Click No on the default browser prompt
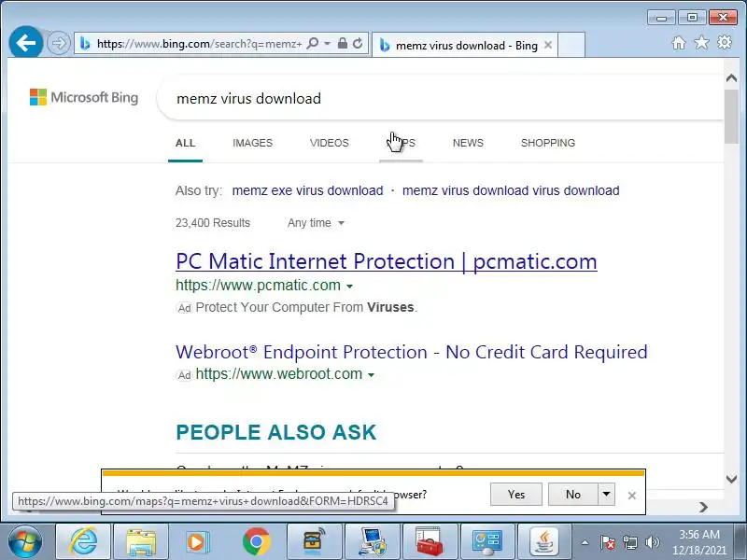The height and width of the screenshot is (560, 747). point(573,495)
